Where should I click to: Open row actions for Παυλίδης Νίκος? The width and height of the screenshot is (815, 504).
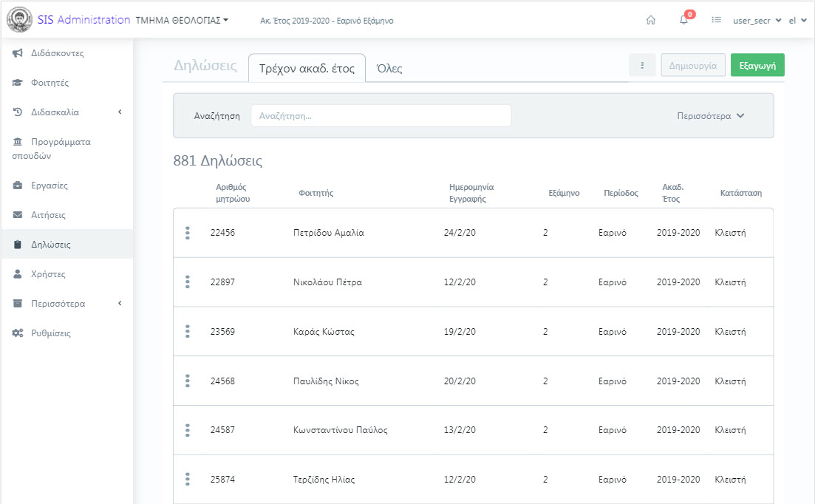click(x=188, y=381)
